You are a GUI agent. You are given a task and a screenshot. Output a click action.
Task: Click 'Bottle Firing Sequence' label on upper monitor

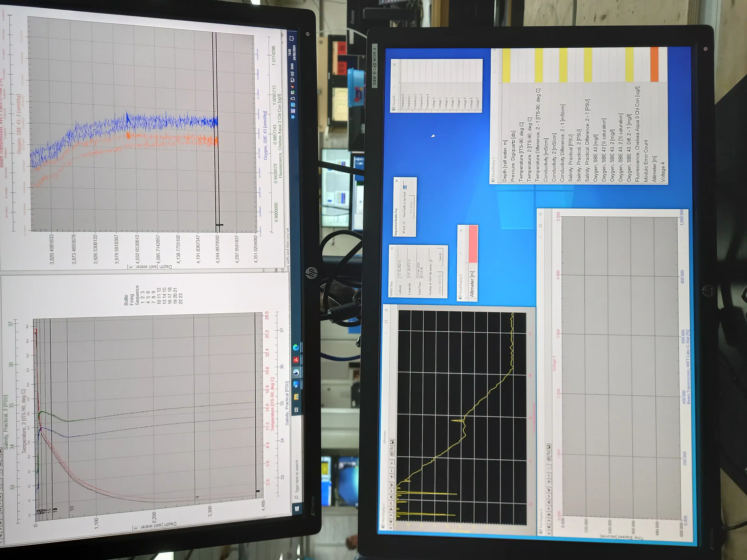(x=131, y=295)
